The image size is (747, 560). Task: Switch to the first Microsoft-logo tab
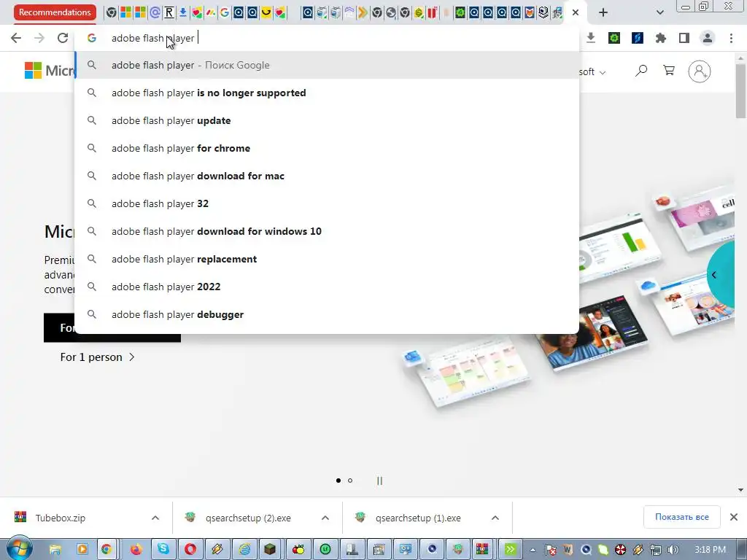click(125, 12)
